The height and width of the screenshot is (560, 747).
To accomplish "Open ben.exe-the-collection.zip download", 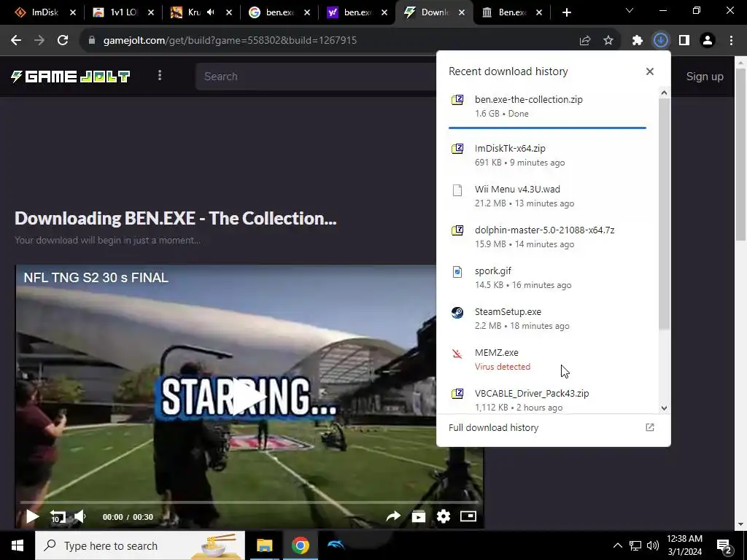I will [x=547, y=106].
